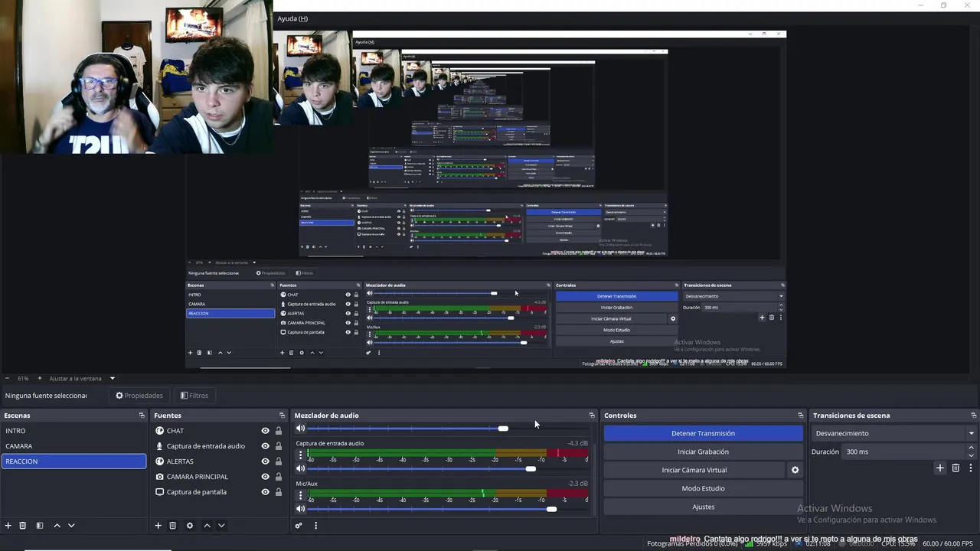The width and height of the screenshot is (980, 551).
Task: Select the Captura de pantalla source name
Action: (x=197, y=492)
